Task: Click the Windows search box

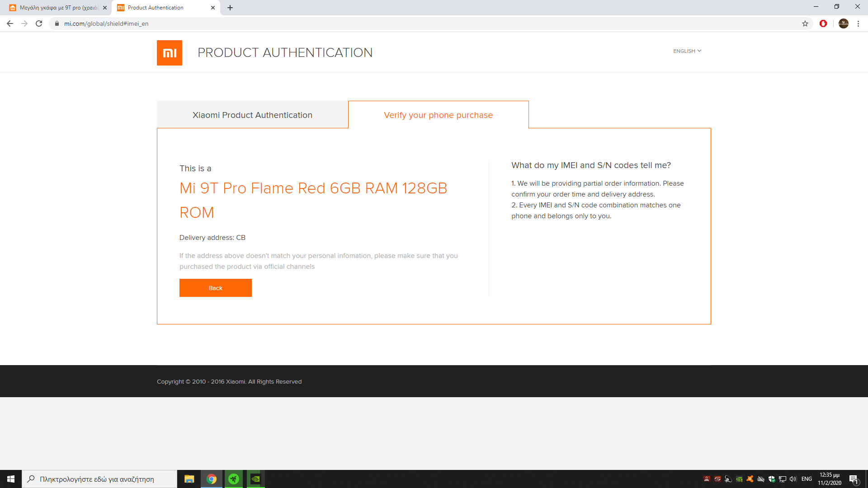Action: [x=99, y=479]
